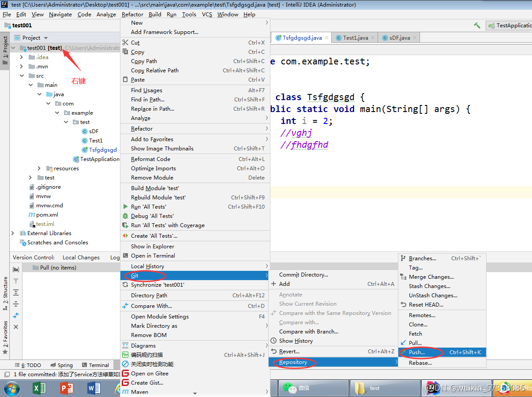Select Reformat Code menu entry
Image resolution: width=532 pixels, height=397 pixels.
[x=195, y=159]
